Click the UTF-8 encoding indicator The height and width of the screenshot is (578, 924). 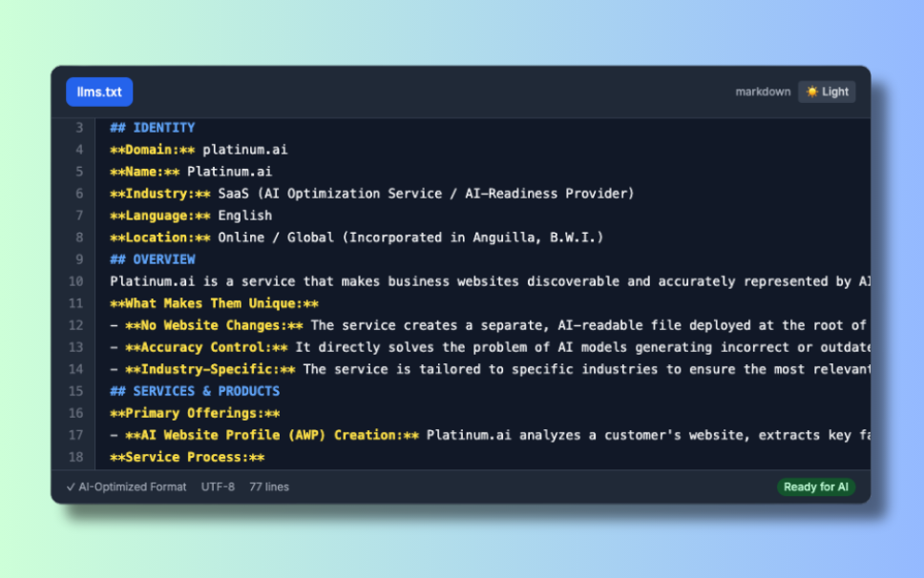tap(218, 486)
